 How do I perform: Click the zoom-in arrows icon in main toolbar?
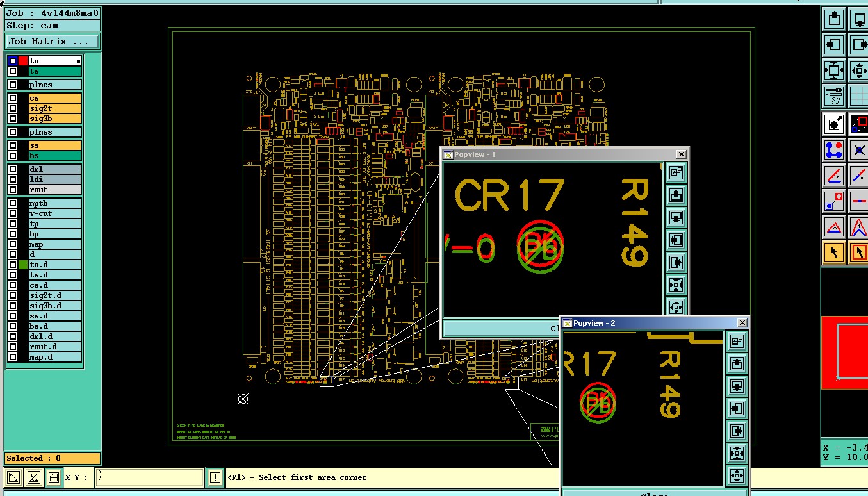[x=858, y=70]
